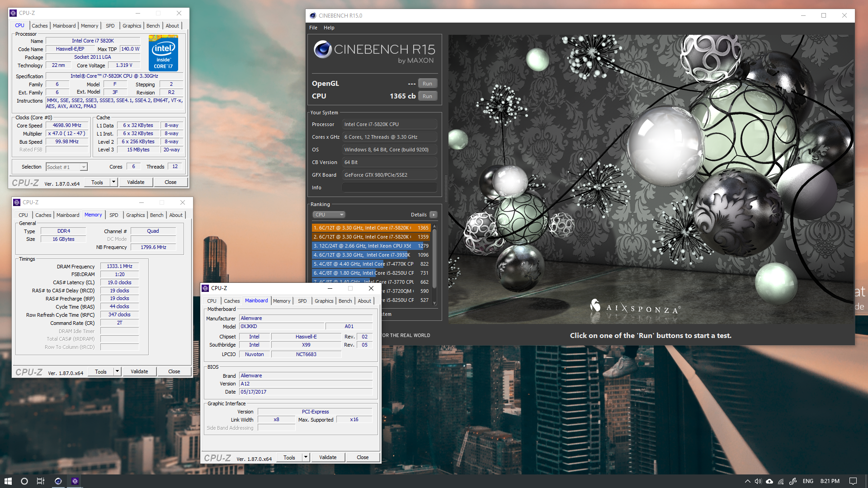Switch to Graphics tab in Mainboard CPU-Z window

click(324, 301)
